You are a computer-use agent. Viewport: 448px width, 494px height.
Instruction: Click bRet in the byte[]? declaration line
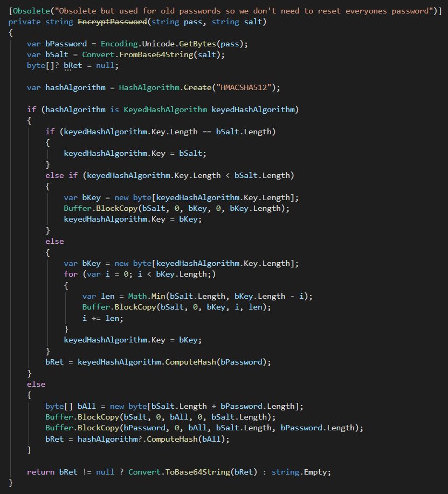(73, 66)
